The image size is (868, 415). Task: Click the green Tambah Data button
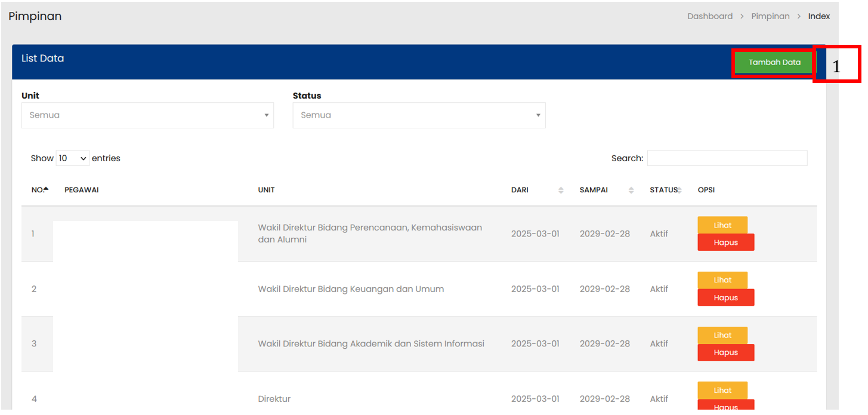774,63
